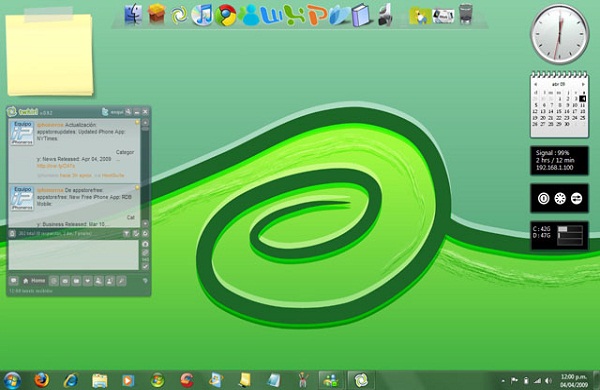Open twhirl search magnifier tab
The height and width of the screenshot is (390, 600).
(121, 281)
